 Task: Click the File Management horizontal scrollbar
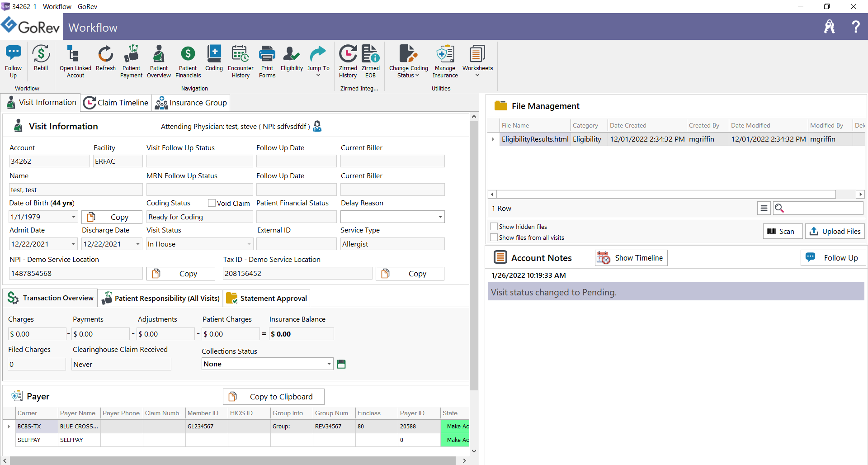666,195
